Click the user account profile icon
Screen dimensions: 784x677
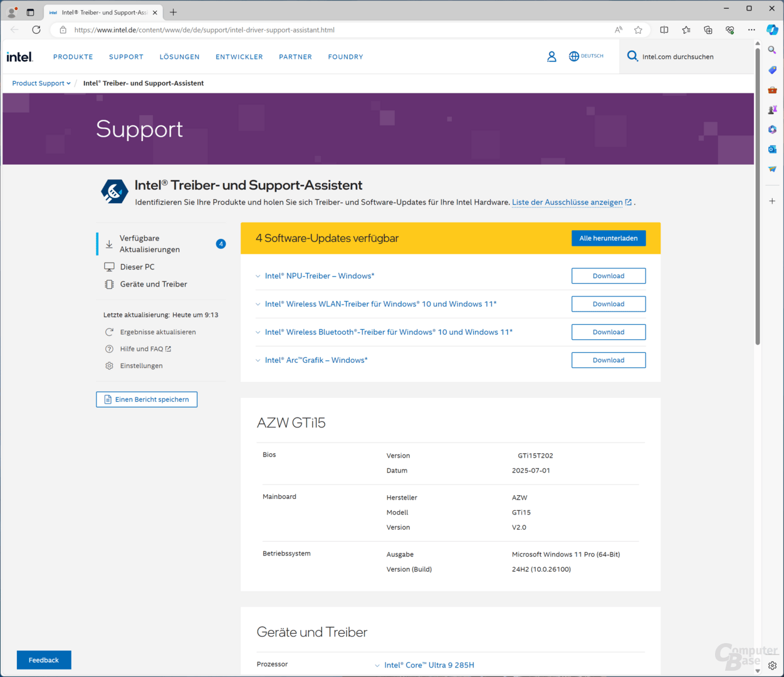[551, 57]
